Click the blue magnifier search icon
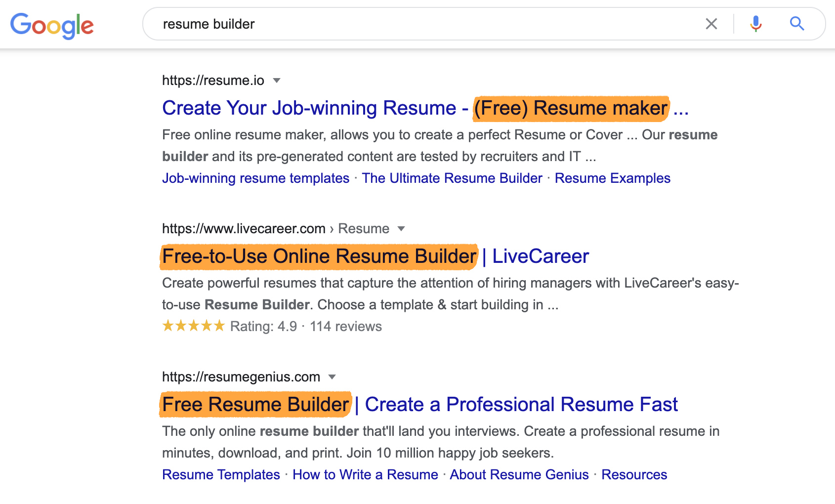This screenshot has height=504, width=835. pos(796,24)
